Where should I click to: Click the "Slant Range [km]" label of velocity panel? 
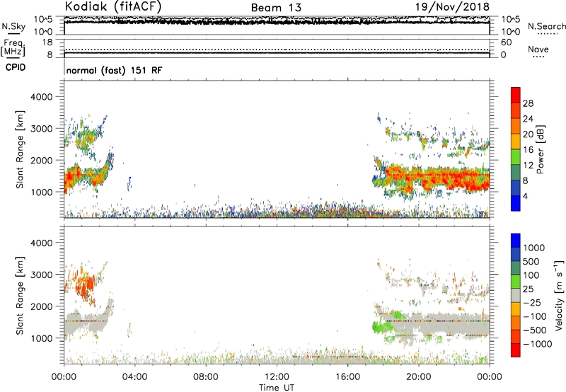pos(20,295)
